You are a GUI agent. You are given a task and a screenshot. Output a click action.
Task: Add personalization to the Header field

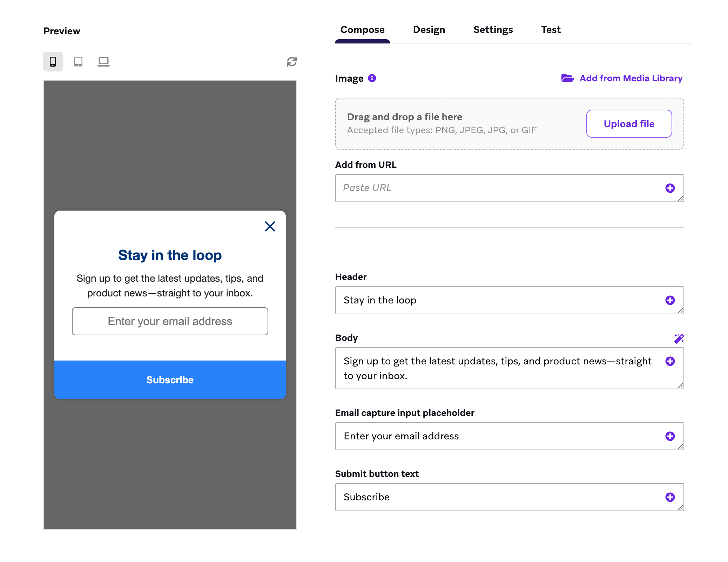670,300
